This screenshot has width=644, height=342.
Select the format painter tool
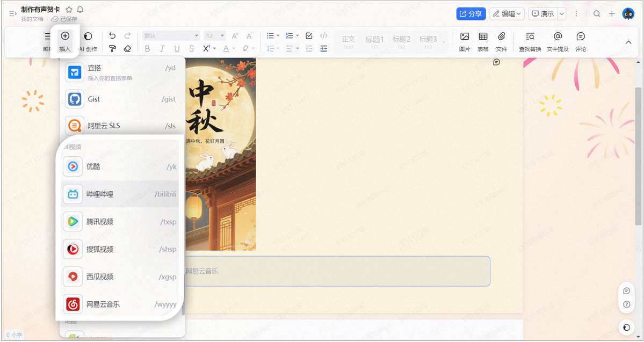(x=112, y=48)
